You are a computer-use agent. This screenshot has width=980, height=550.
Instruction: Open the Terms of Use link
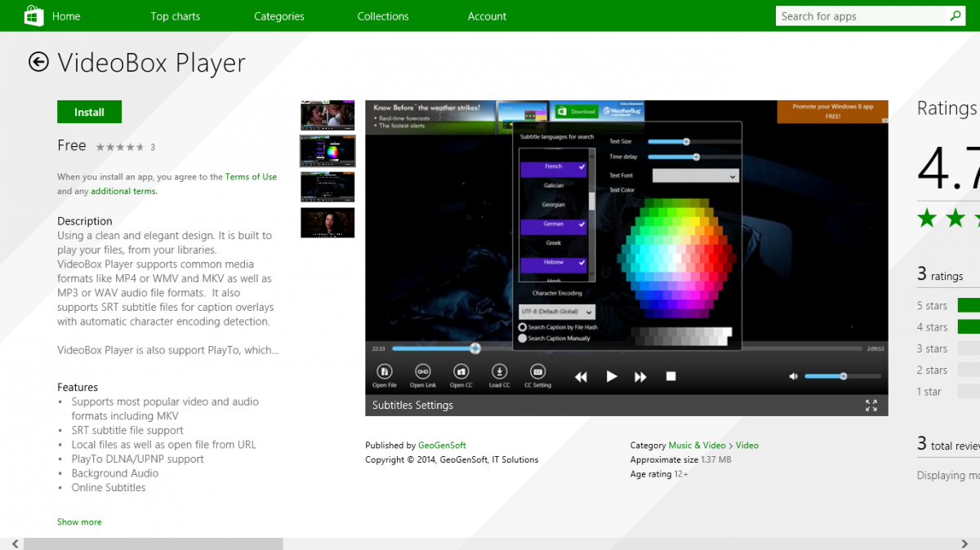click(x=251, y=177)
